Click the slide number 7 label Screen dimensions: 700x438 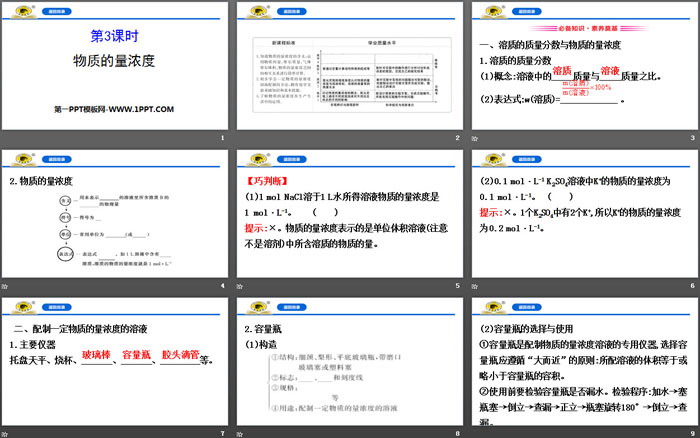point(222,434)
